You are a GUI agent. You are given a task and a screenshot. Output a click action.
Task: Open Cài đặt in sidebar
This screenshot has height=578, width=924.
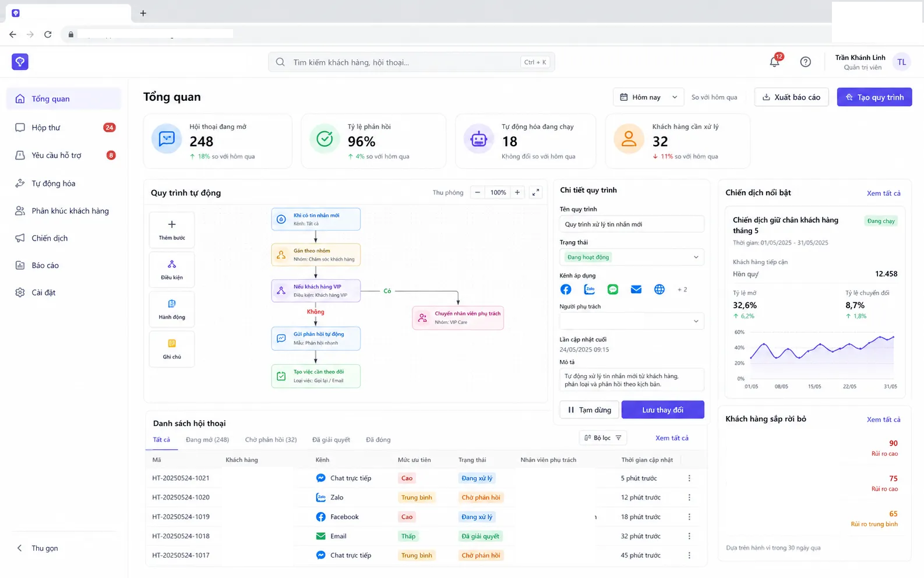[x=64, y=292]
